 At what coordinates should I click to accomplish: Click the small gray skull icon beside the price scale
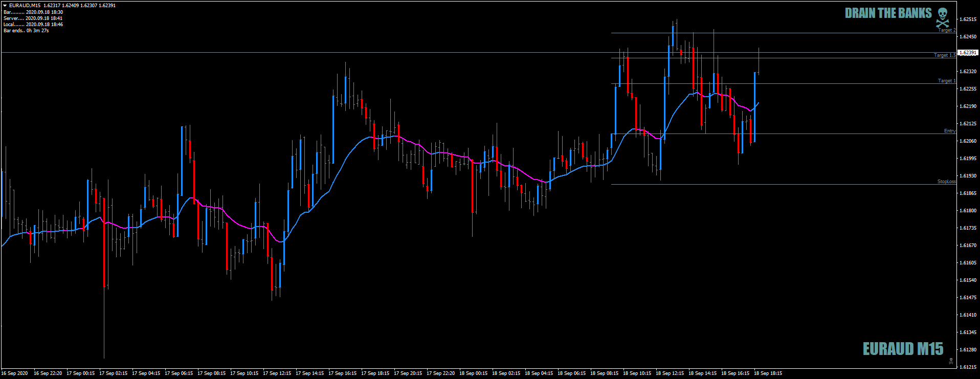click(x=951, y=361)
